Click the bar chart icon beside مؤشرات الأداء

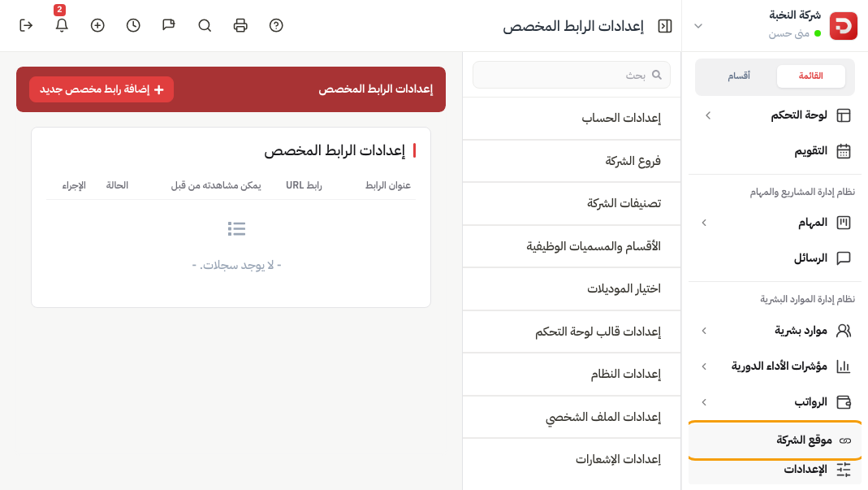click(843, 366)
